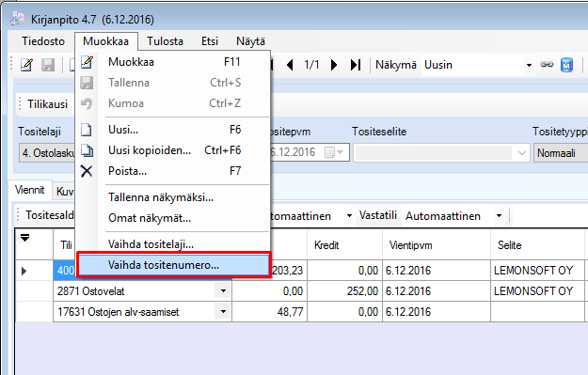Expand the Tositeselite combo box
Viewport: 588px width, 375px height.
(x=521, y=153)
